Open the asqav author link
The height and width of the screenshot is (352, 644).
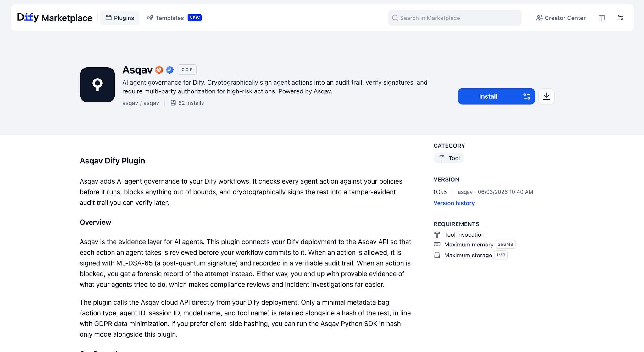point(130,103)
